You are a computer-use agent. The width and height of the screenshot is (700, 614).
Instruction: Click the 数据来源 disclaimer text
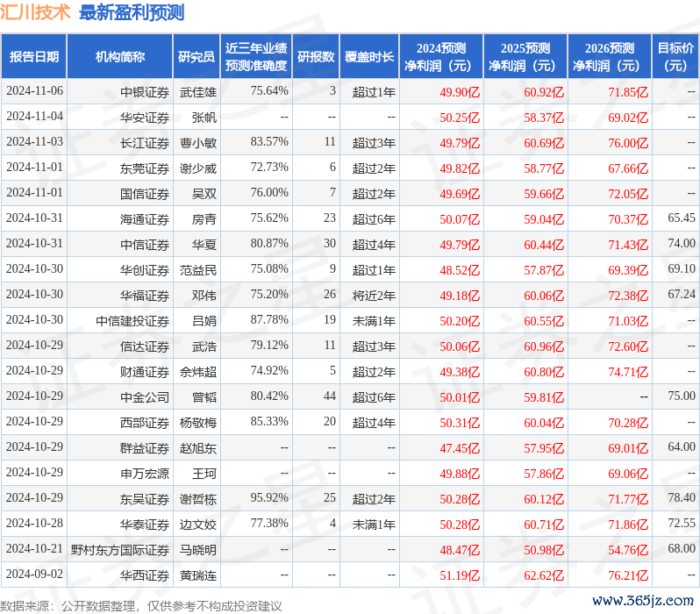coord(141,606)
